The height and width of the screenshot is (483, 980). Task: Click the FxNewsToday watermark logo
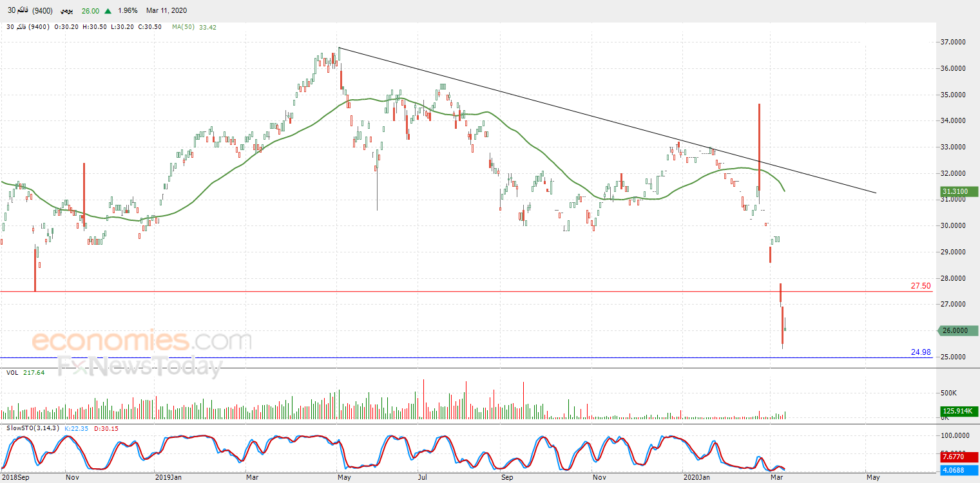click(x=139, y=366)
